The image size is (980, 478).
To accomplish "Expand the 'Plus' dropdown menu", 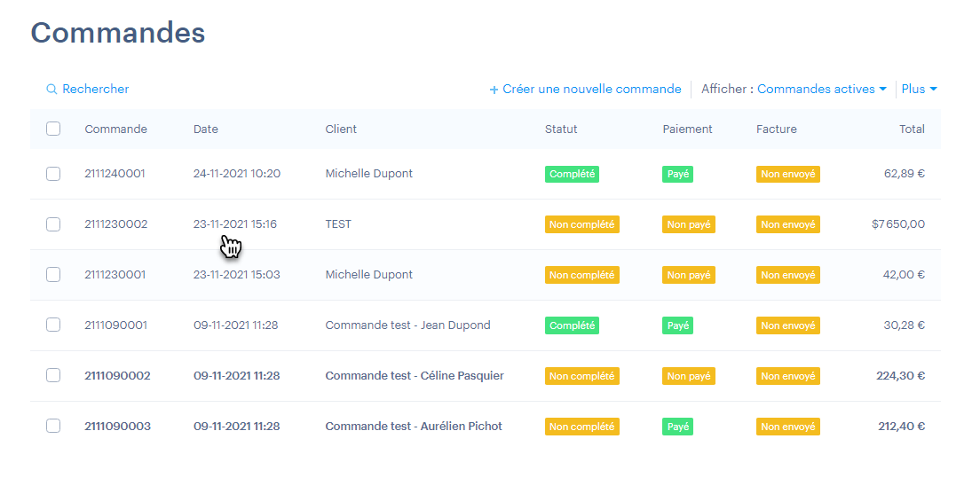I will pyautogui.click(x=920, y=90).
